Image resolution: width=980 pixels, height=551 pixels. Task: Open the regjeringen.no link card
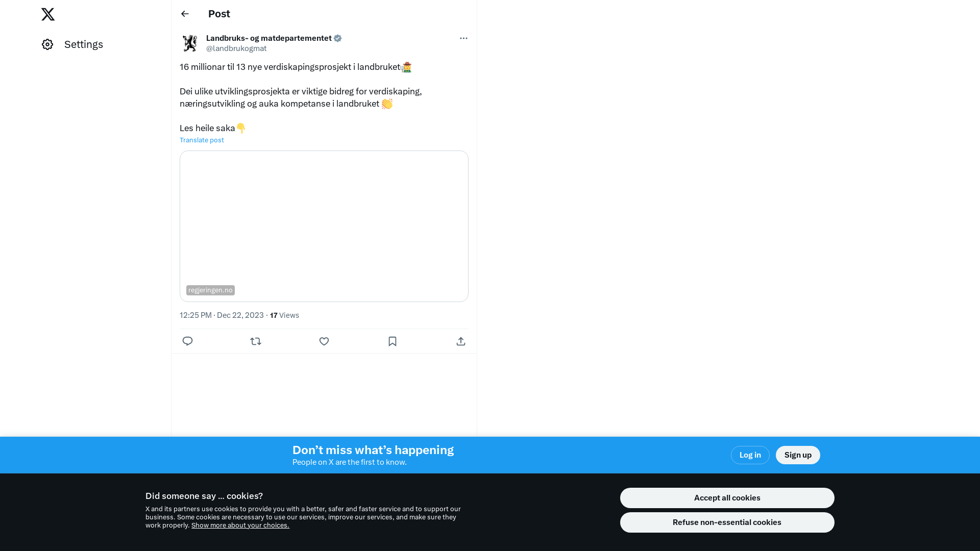[324, 226]
